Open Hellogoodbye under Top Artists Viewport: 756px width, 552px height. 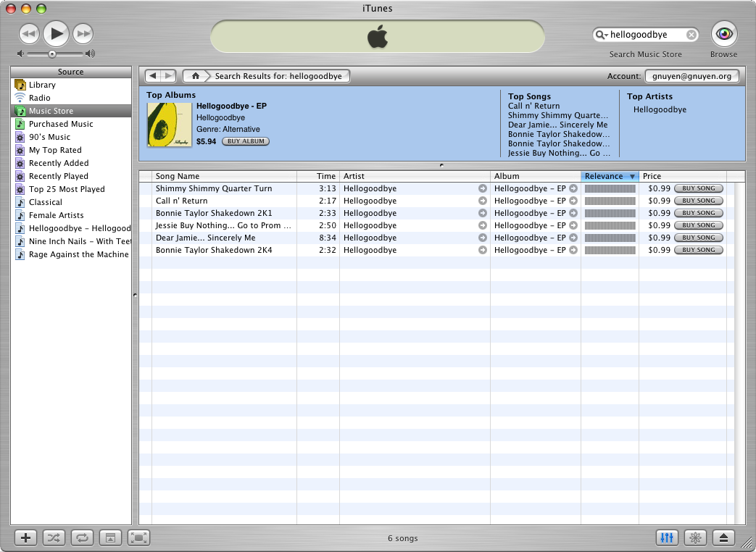tap(660, 109)
